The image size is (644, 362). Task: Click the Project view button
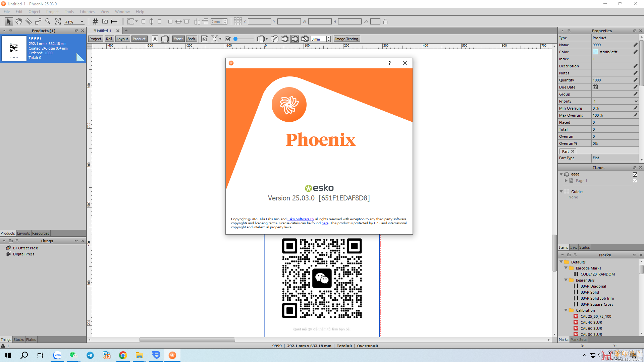pyautogui.click(x=95, y=39)
